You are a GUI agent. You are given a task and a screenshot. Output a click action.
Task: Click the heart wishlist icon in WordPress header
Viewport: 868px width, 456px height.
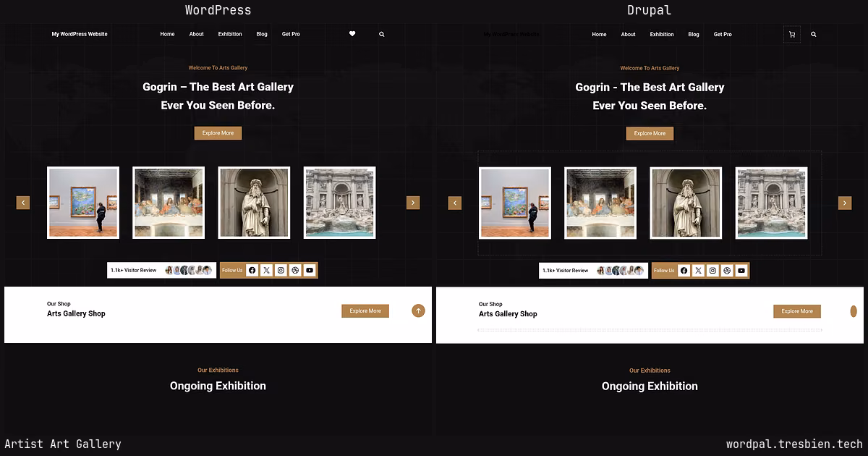tap(352, 34)
